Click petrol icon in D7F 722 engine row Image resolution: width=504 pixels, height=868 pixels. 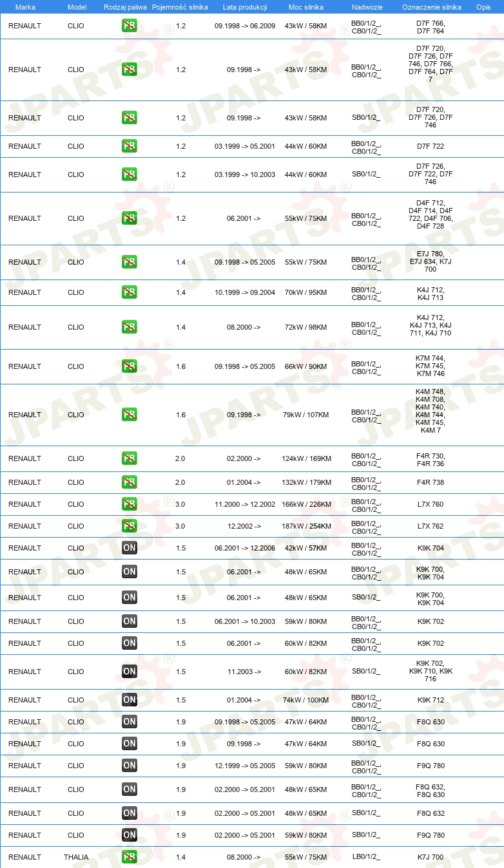(130, 146)
